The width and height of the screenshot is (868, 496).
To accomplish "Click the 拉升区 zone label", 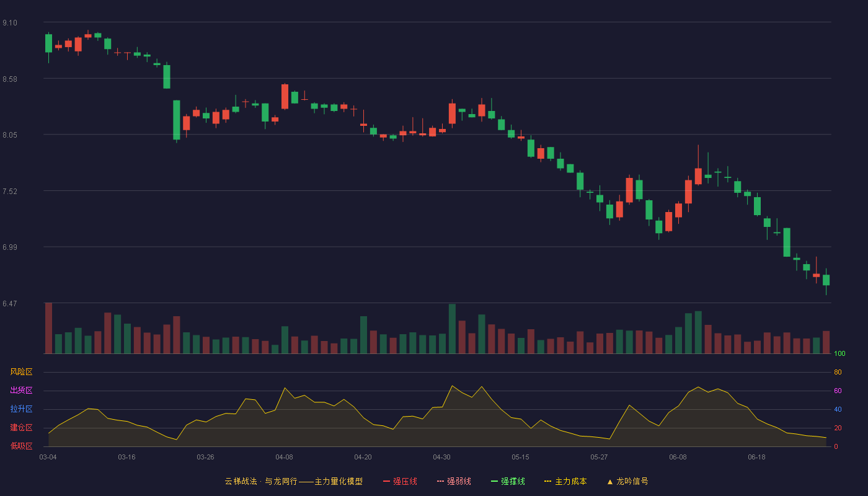I will (x=21, y=409).
